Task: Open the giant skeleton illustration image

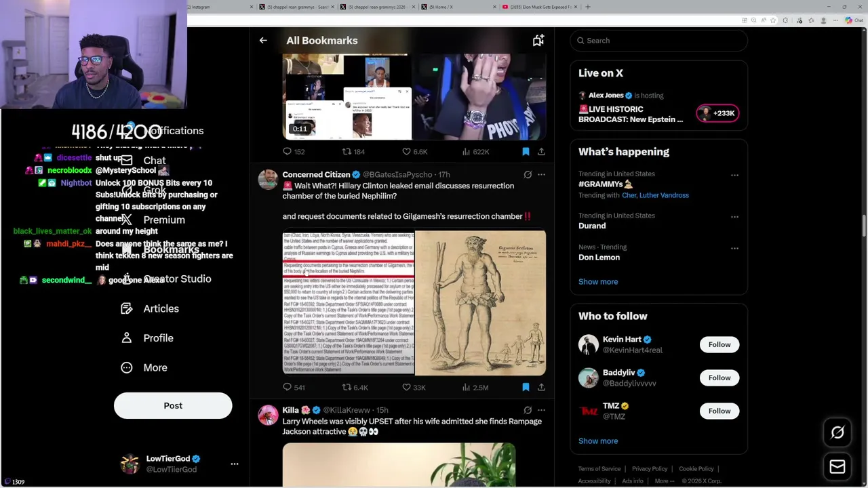Action: point(480,303)
